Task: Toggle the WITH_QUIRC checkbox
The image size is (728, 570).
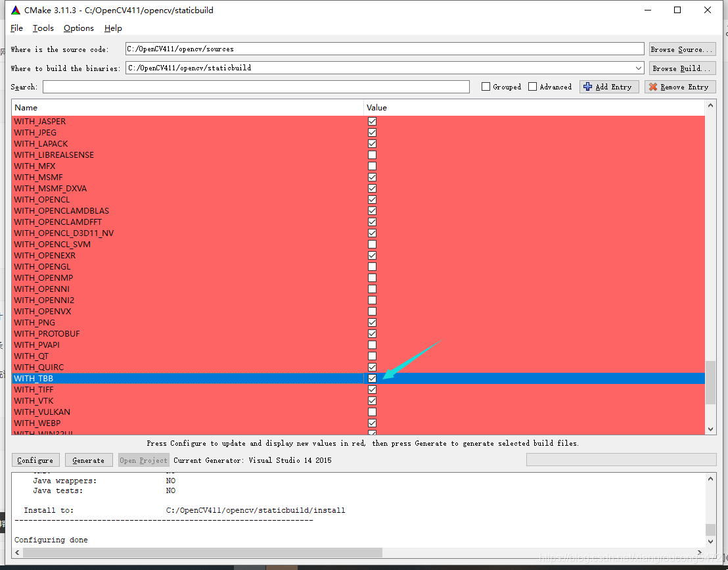Action: (x=372, y=368)
